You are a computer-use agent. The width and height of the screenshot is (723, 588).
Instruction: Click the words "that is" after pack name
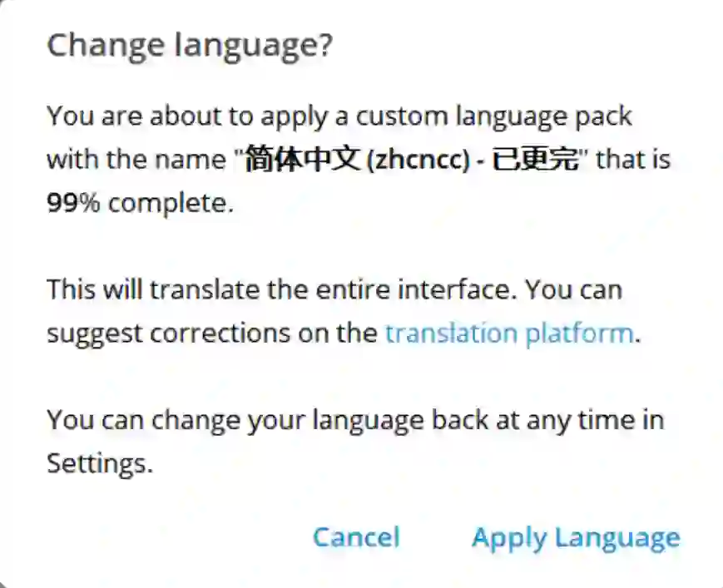pos(633,159)
